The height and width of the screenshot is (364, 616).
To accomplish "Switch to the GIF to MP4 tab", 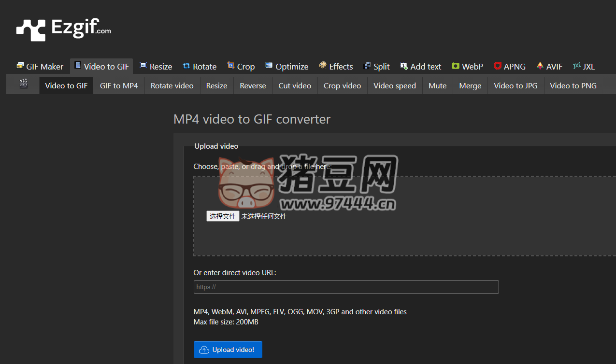I will click(x=119, y=85).
